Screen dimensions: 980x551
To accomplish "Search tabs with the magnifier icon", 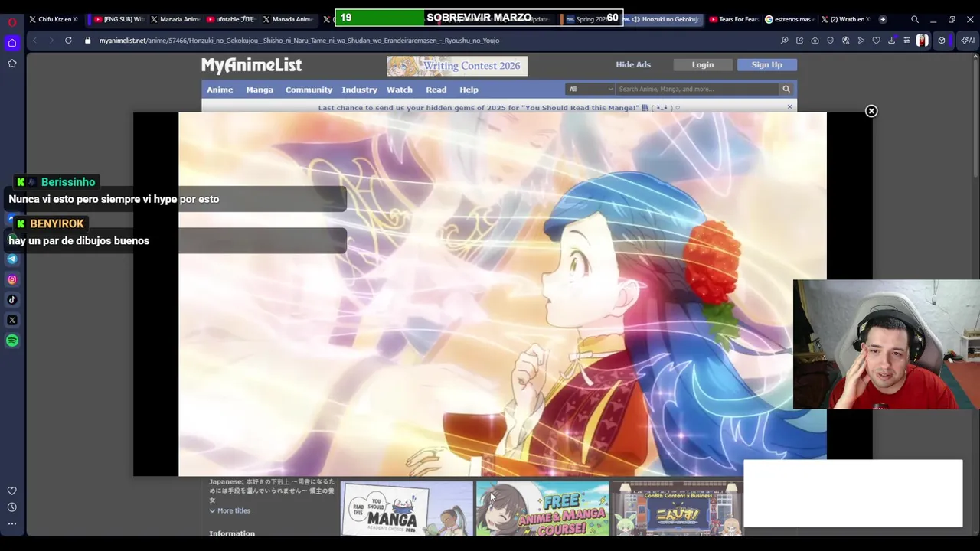I will pyautogui.click(x=914, y=19).
